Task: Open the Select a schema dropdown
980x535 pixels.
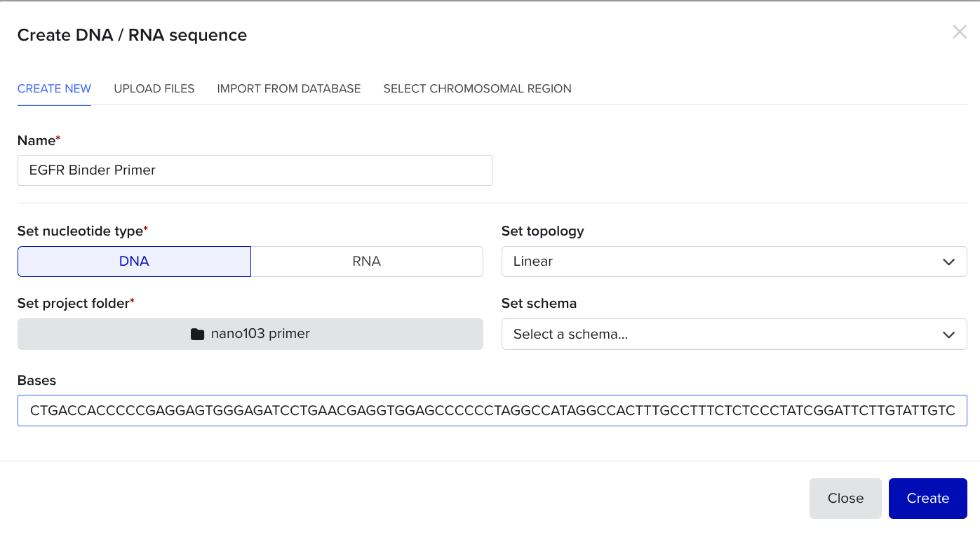Action: point(734,334)
